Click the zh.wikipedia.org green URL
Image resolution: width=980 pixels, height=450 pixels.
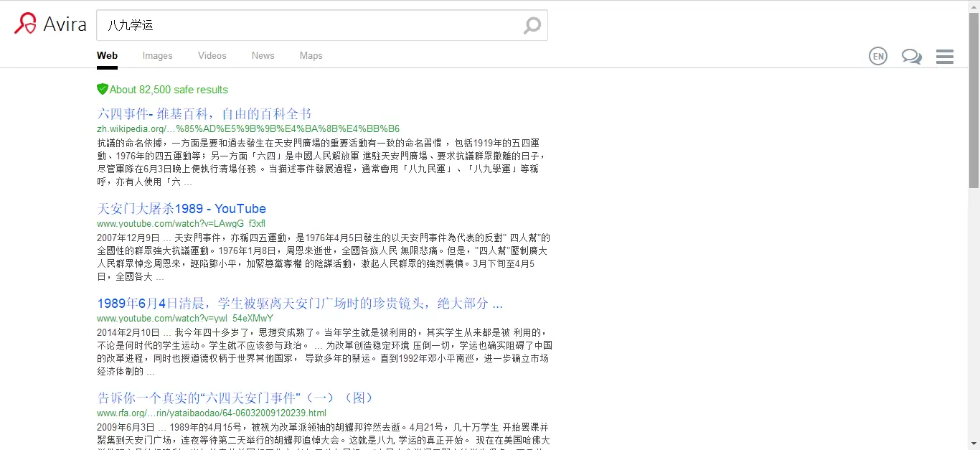click(x=248, y=128)
